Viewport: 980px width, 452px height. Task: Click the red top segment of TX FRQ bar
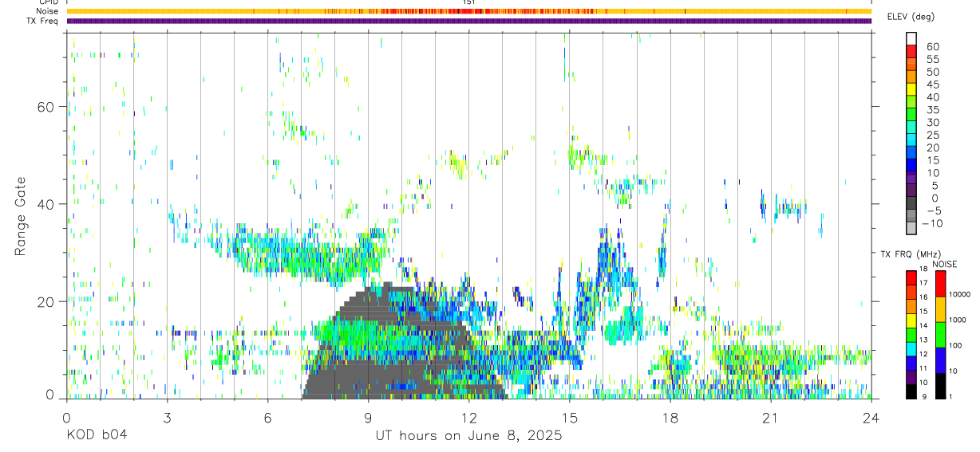911,278
